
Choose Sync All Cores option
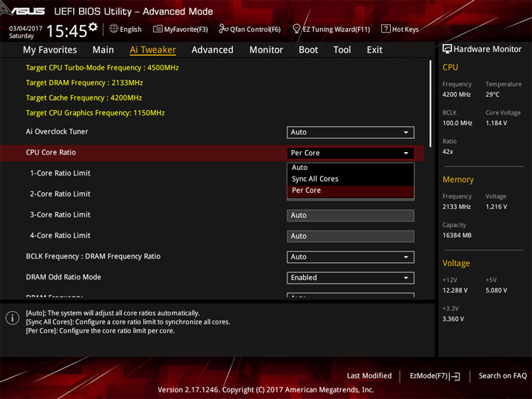[350, 179]
